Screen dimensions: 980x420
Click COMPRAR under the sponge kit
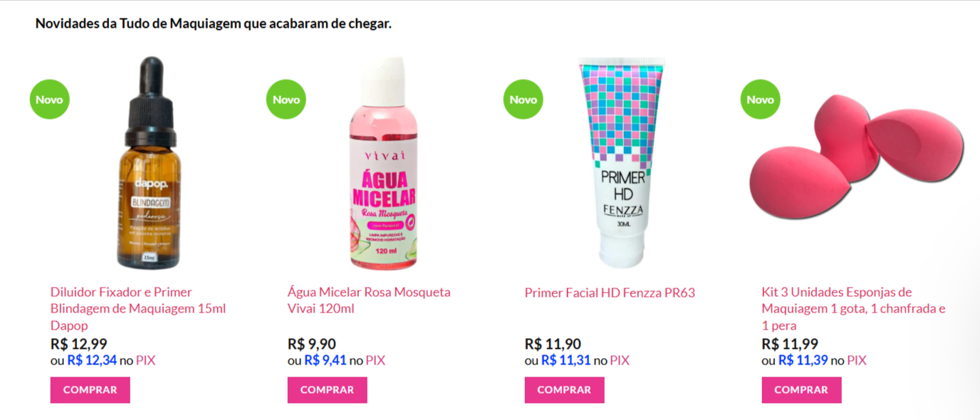[802, 390]
